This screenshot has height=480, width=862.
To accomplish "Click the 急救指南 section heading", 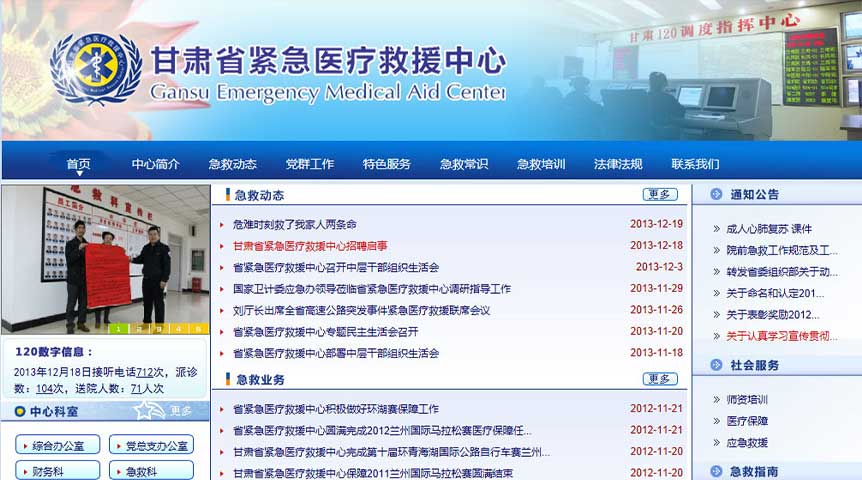I will tap(754, 471).
